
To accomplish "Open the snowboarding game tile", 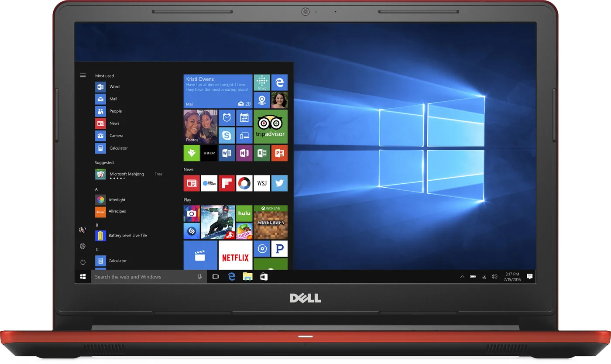I will (x=218, y=222).
